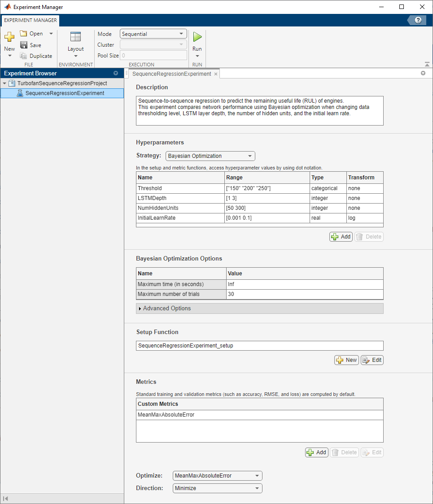Viewport: 433px width, 504px height.
Task: Open the Mode dropdown set to Sequential
Action: pos(153,34)
